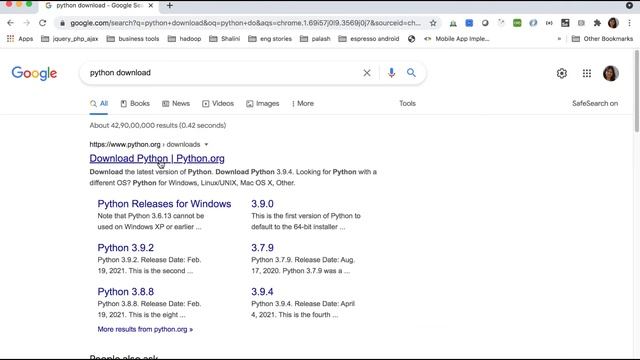The width and height of the screenshot is (640, 360).
Task: Expand result options arrow beside python.org URL
Action: (x=206, y=144)
